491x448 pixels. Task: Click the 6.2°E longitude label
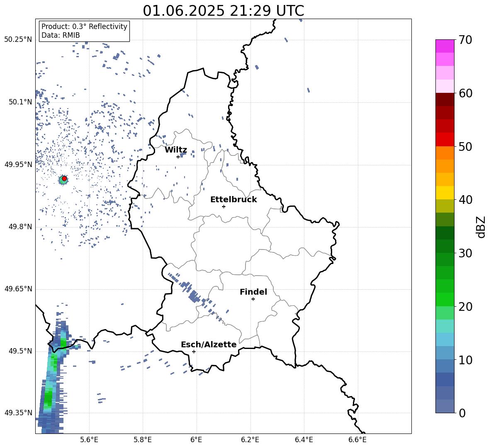tap(250, 440)
